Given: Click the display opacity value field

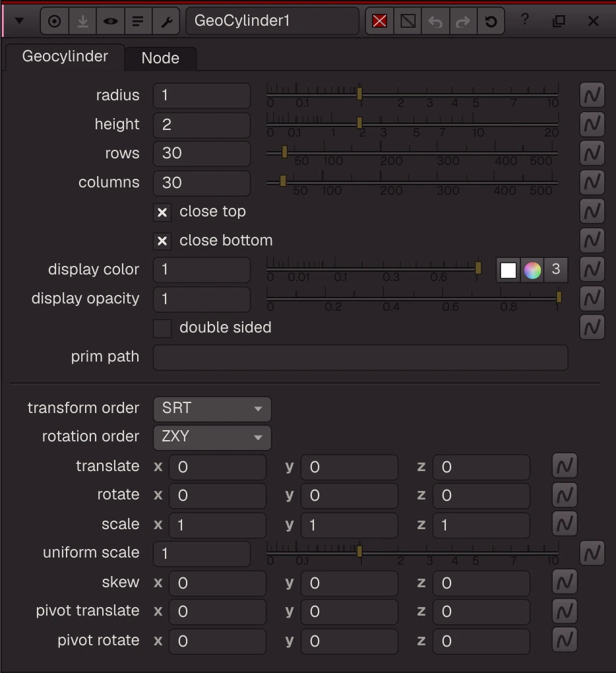Looking at the screenshot, I should (202, 299).
